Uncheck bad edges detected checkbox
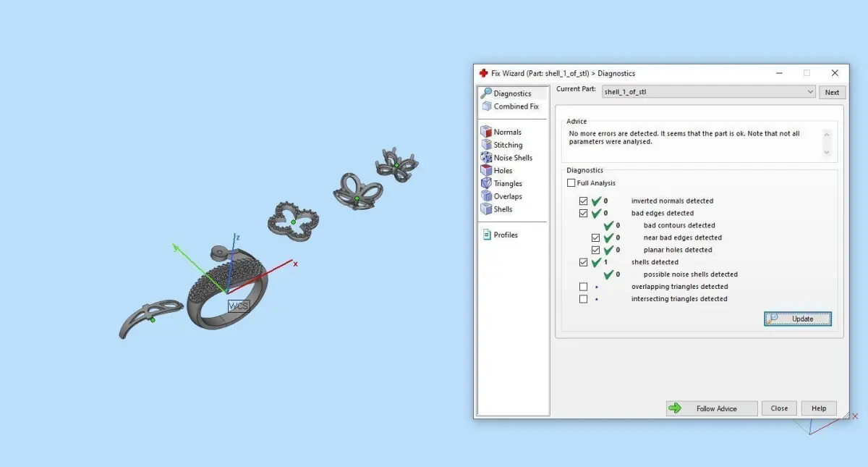The width and height of the screenshot is (868, 467). point(583,214)
